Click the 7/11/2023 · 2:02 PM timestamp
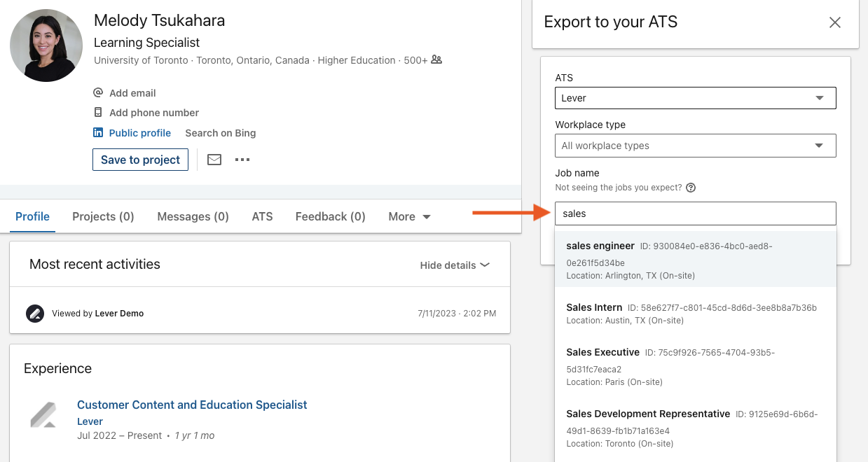This screenshot has width=868, height=462. pyautogui.click(x=457, y=314)
